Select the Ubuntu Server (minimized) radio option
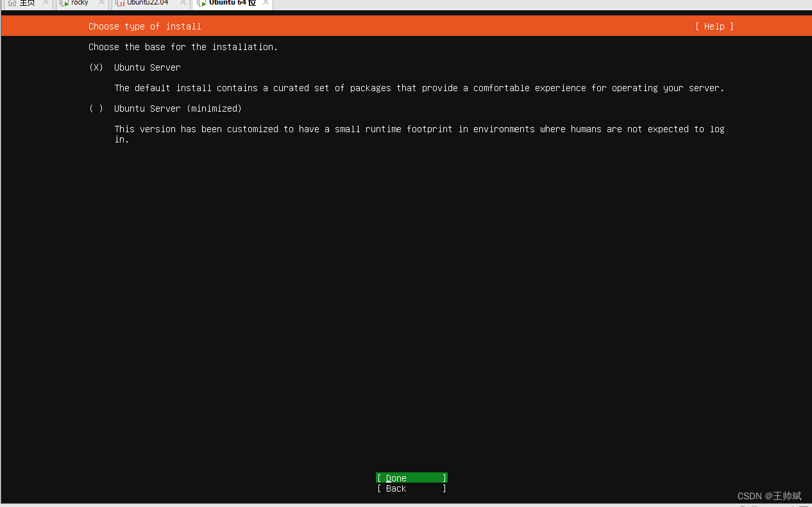 point(165,108)
